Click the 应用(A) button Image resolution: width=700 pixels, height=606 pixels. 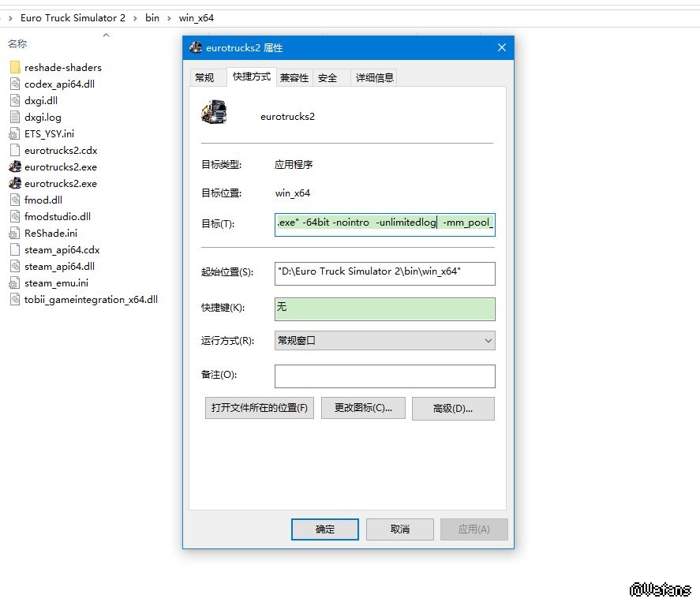coord(474,529)
